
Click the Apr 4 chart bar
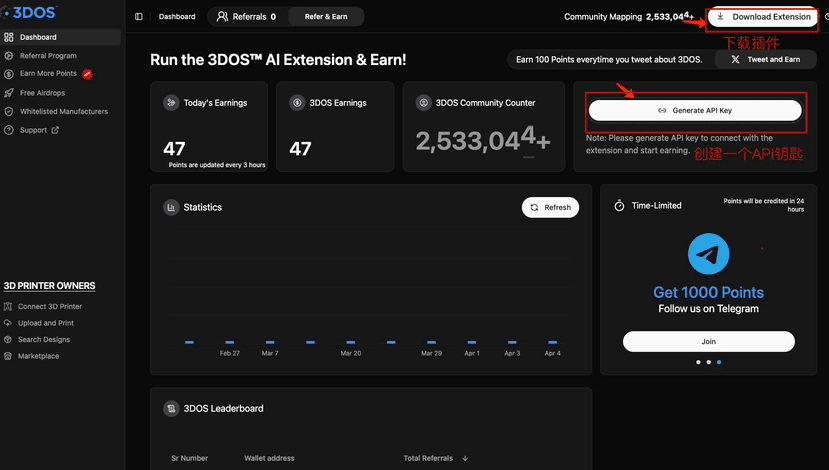point(552,342)
